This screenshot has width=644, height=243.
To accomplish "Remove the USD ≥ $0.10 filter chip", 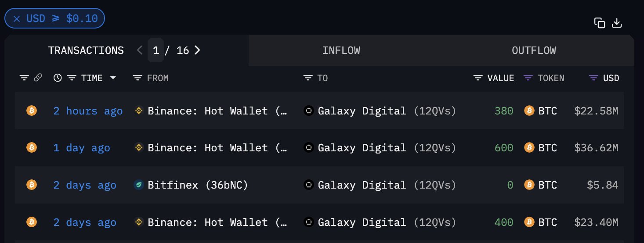I will (x=17, y=19).
